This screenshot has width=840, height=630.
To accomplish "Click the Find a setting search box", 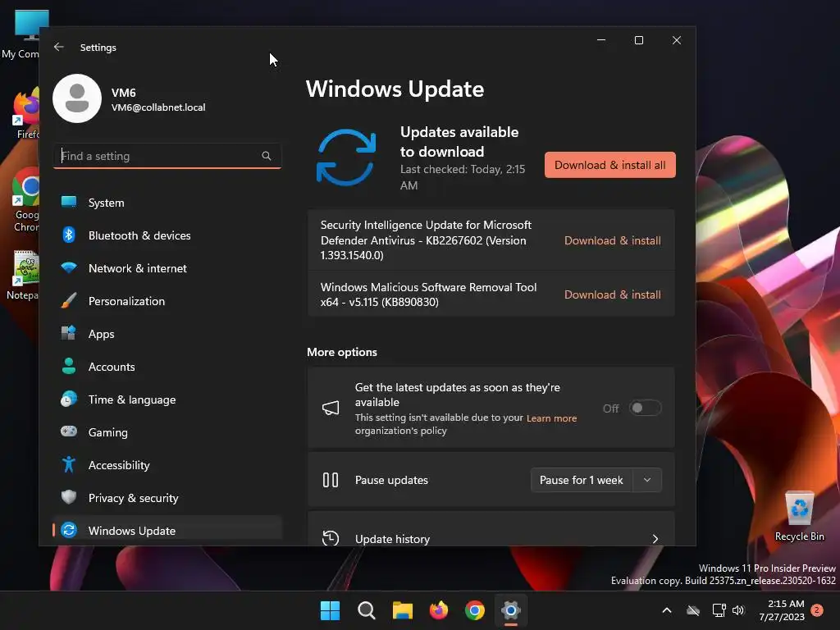I will point(167,156).
